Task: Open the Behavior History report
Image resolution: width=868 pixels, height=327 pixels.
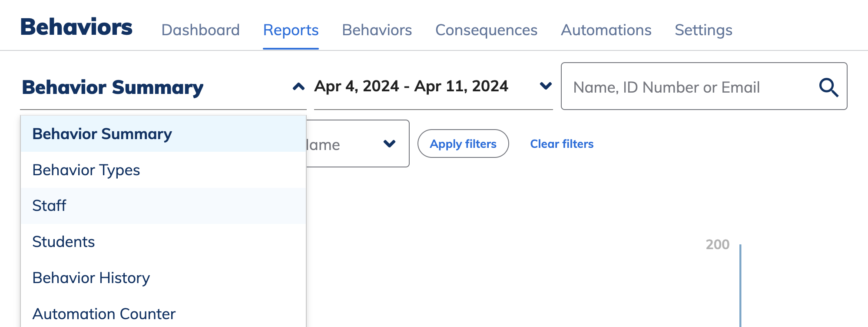Action: point(91,277)
